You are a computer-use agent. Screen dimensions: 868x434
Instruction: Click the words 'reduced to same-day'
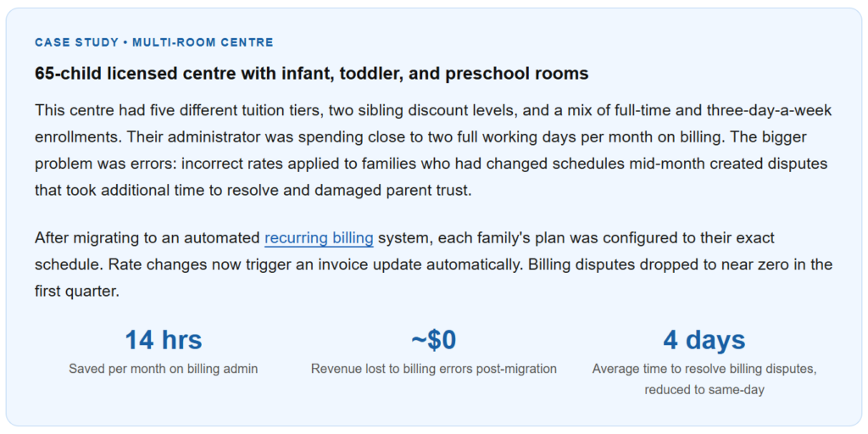(x=704, y=390)
